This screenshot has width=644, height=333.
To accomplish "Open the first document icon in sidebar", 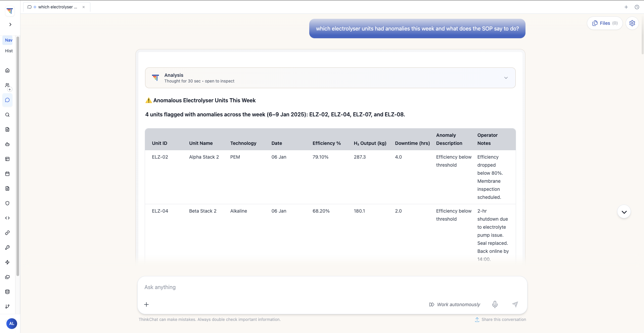I will click(x=7, y=129).
